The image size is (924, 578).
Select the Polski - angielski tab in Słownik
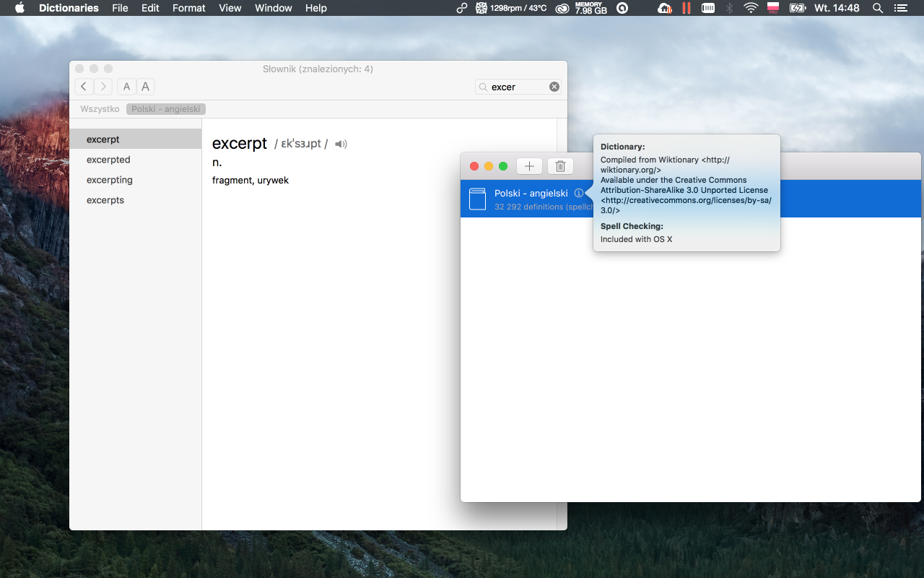coord(166,109)
